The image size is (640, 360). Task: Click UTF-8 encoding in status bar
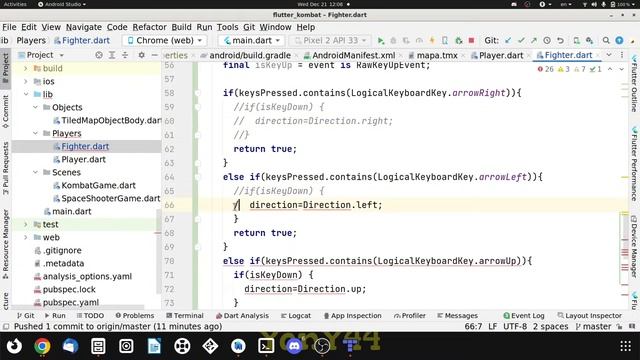515,327
